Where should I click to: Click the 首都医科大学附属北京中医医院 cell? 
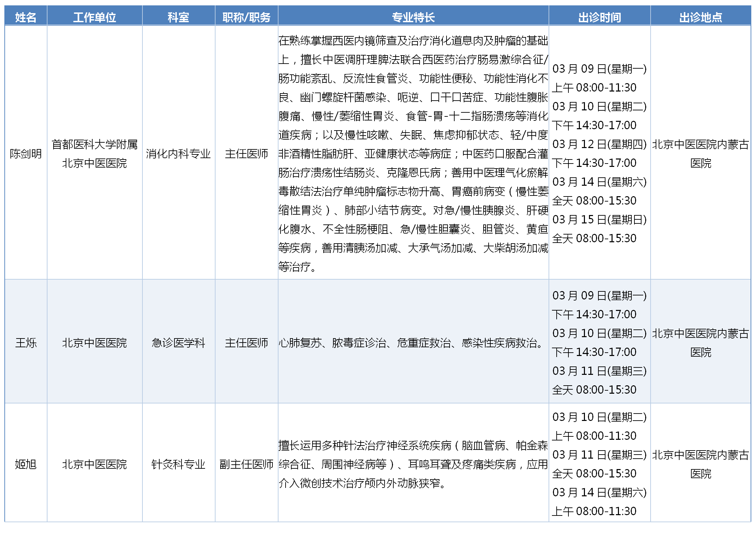[94, 154]
